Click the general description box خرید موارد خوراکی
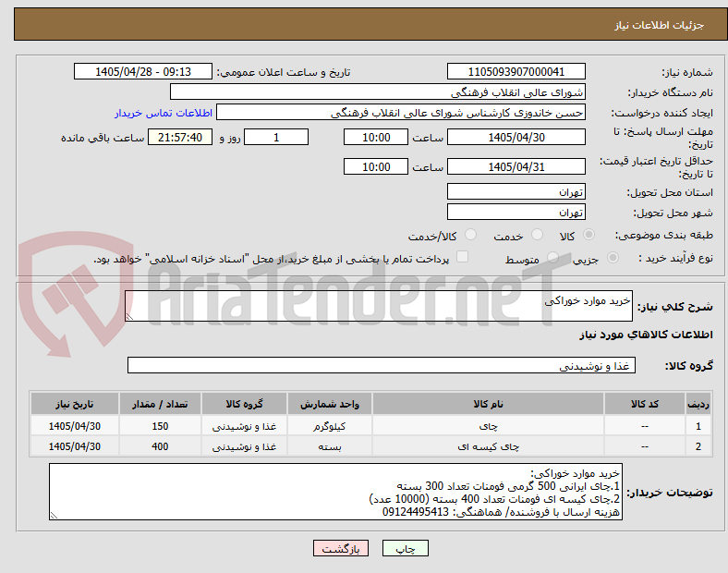This screenshot has width=728, height=573. (x=379, y=306)
